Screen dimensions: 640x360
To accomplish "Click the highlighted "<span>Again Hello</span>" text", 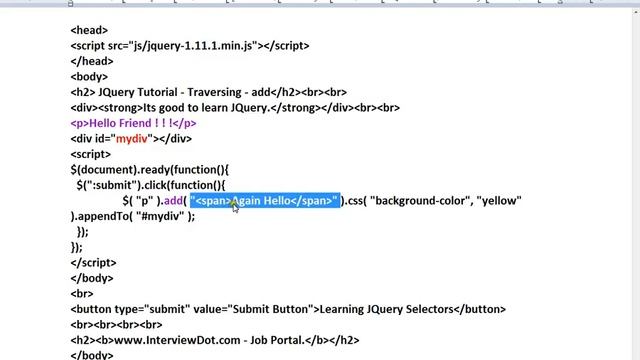I will (x=265, y=201).
